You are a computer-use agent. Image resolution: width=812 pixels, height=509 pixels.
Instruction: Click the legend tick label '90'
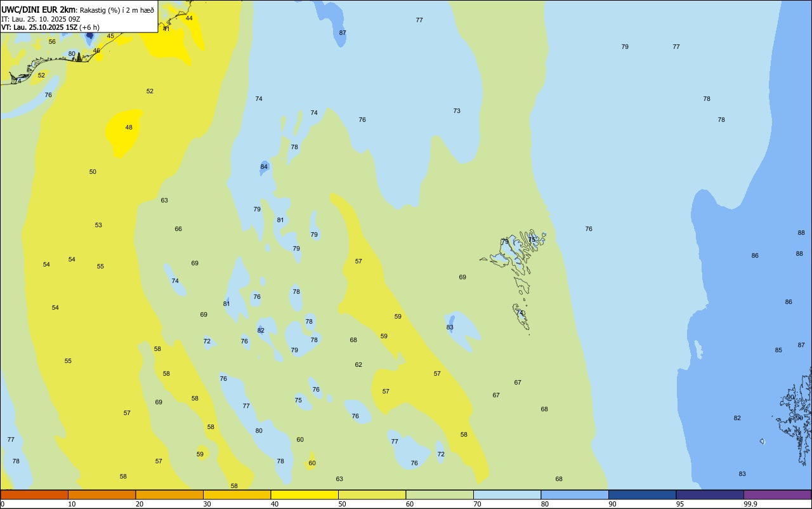coord(612,504)
